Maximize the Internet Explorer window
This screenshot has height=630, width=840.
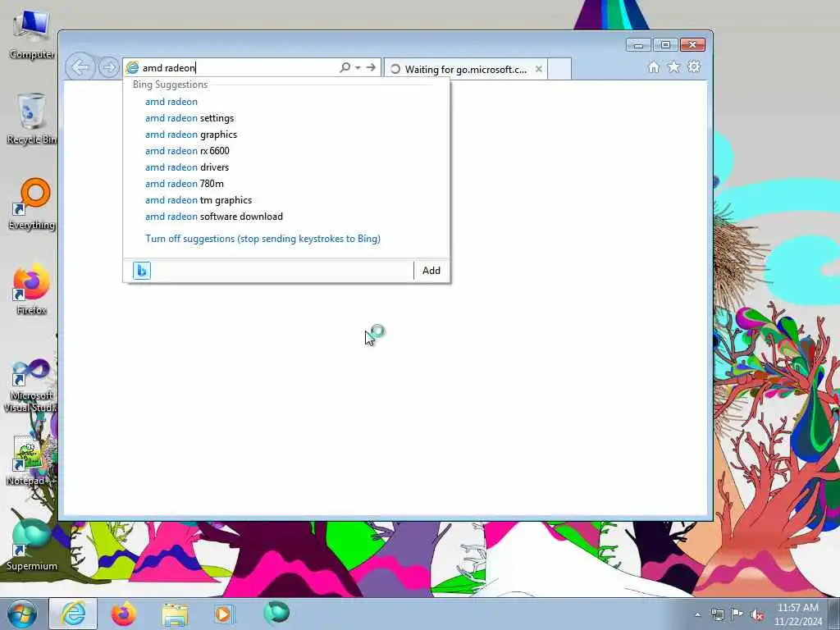[665, 45]
